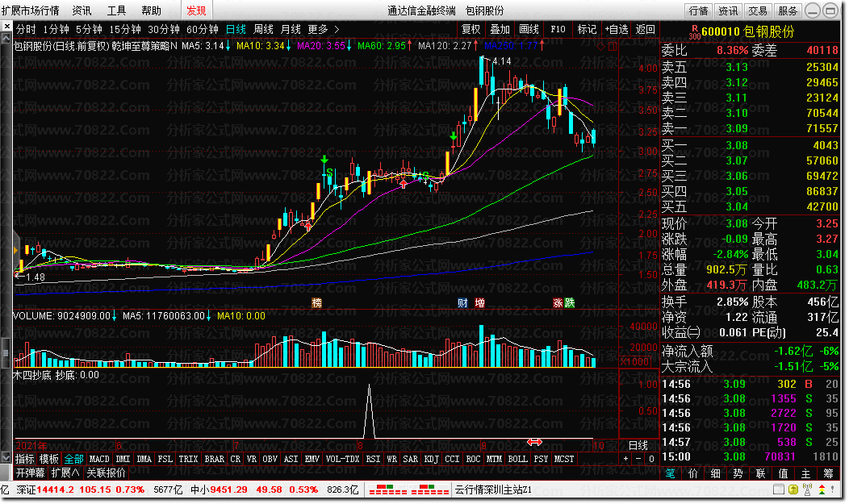The height and width of the screenshot is (504, 849).
Task: Select the 笔 tick tab in right panel
Action: [671, 473]
